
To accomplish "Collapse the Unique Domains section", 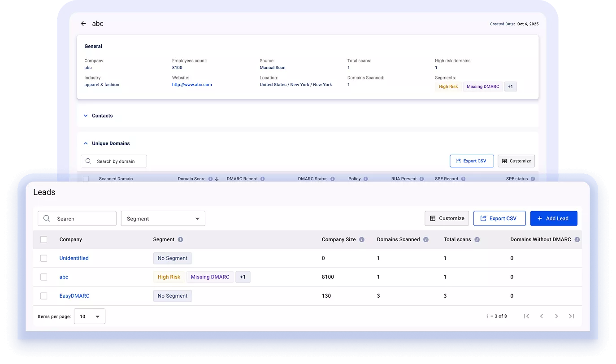I will click(86, 143).
